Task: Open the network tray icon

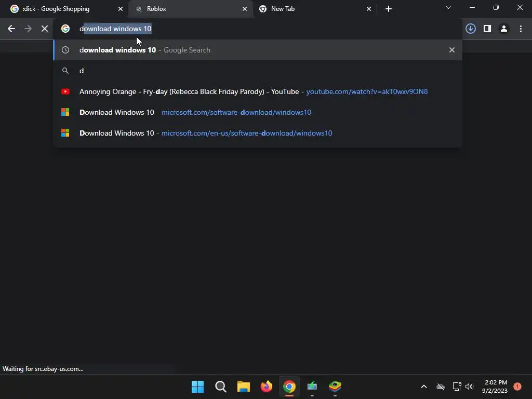Action: coord(457,387)
